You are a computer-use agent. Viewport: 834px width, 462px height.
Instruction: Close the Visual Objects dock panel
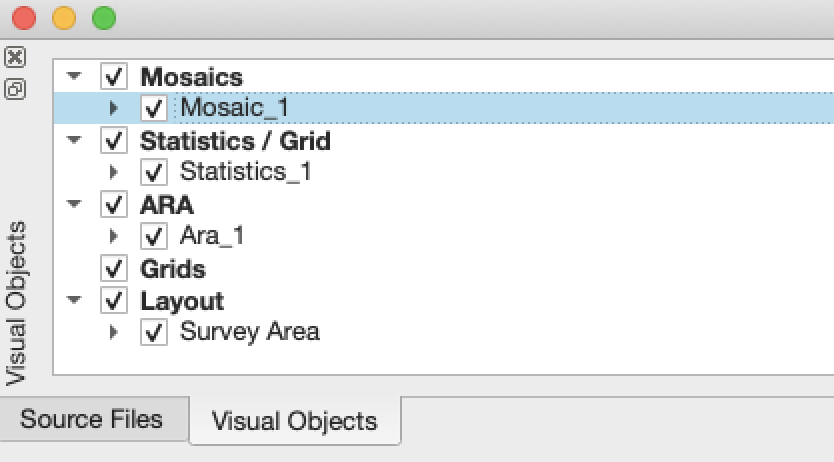[15, 57]
